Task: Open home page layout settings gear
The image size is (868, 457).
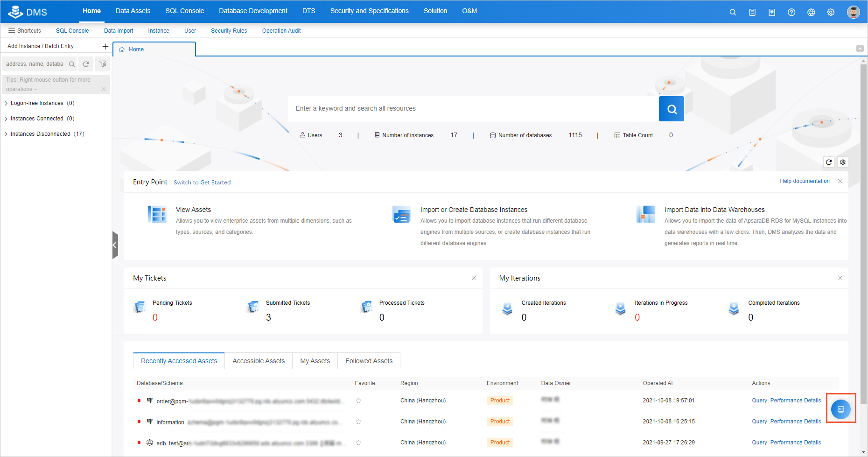Action: click(x=843, y=162)
